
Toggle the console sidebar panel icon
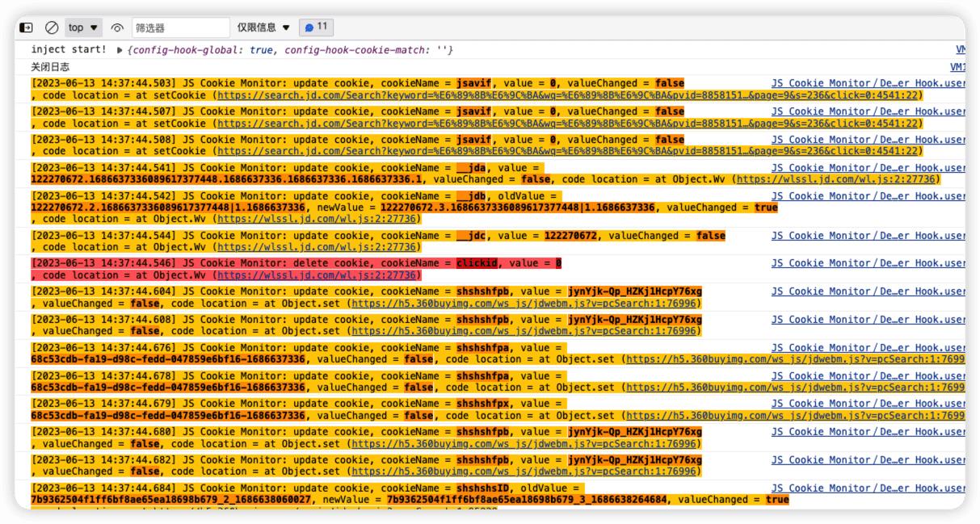coord(26,27)
